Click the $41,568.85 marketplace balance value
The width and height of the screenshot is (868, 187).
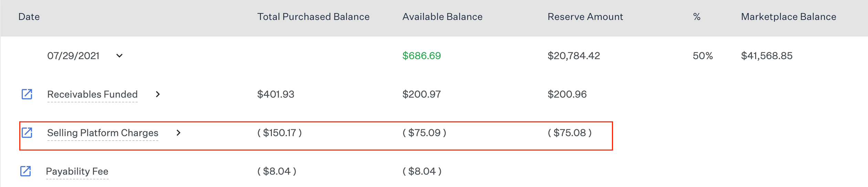(x=766, y=56)
